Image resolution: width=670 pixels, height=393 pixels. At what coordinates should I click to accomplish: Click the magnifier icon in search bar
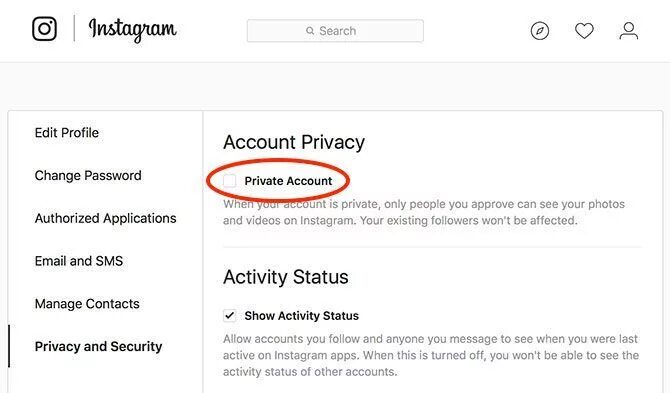point(310,31)
